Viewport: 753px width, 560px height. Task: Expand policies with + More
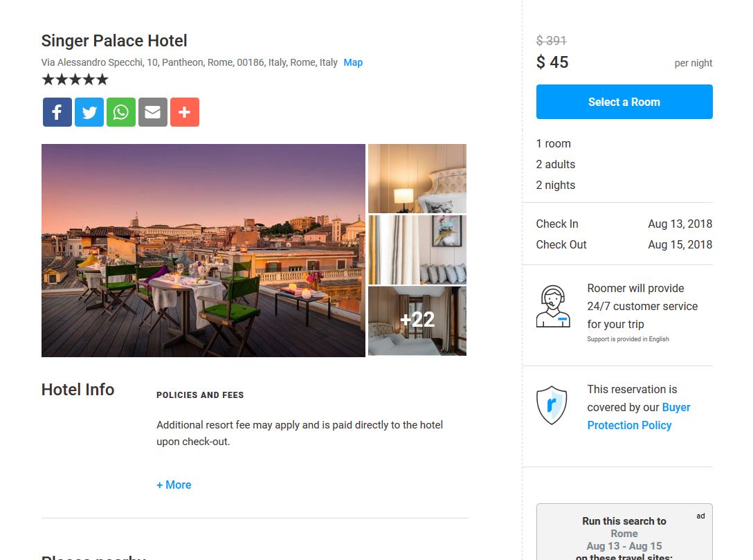click(174, 485)
